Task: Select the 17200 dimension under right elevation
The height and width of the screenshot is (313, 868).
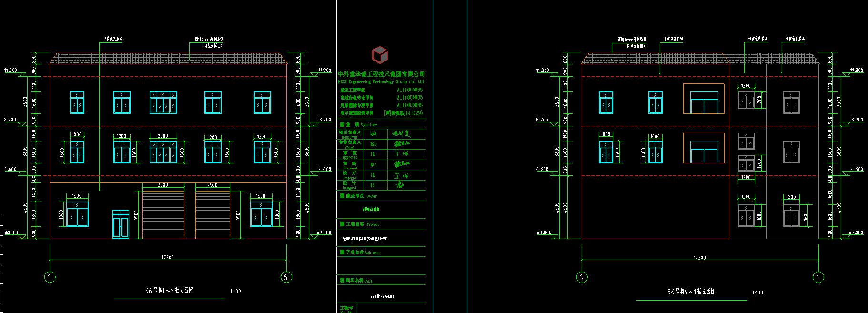Action: click(700, 258)
